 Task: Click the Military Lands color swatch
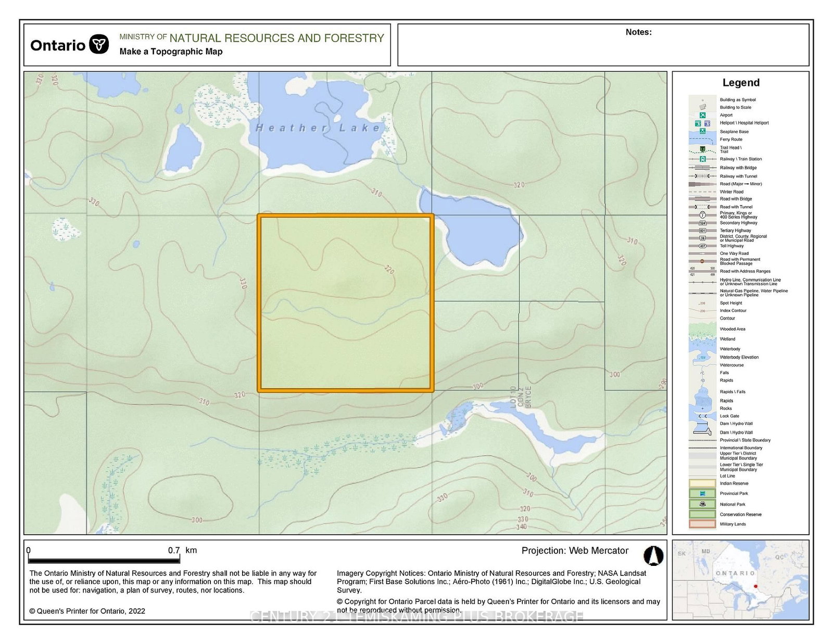coord(702,524)
